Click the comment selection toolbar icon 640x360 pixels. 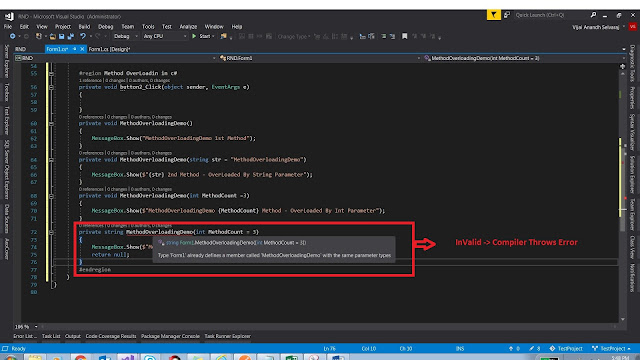pos(383,36)
